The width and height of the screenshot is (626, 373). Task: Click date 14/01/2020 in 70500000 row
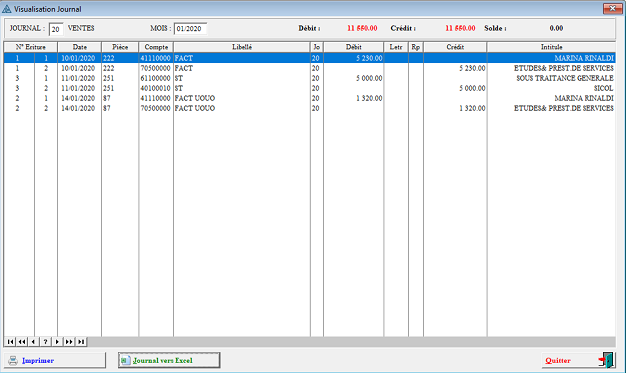tap(78, 108)
